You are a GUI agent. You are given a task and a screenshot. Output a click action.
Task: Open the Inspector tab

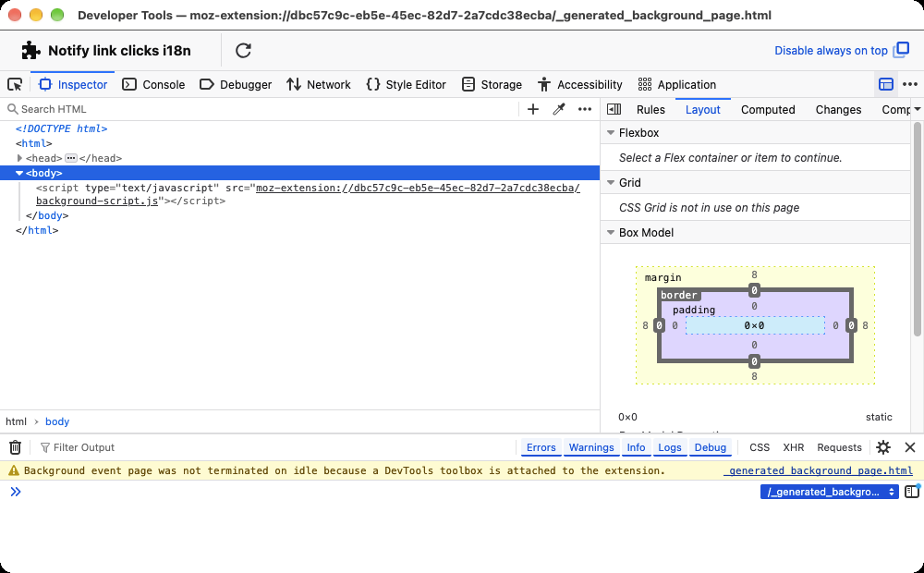[73, 84]
